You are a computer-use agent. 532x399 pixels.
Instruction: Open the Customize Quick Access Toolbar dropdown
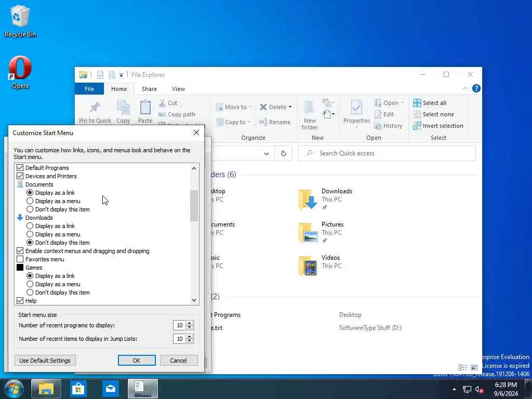[121, 75]
